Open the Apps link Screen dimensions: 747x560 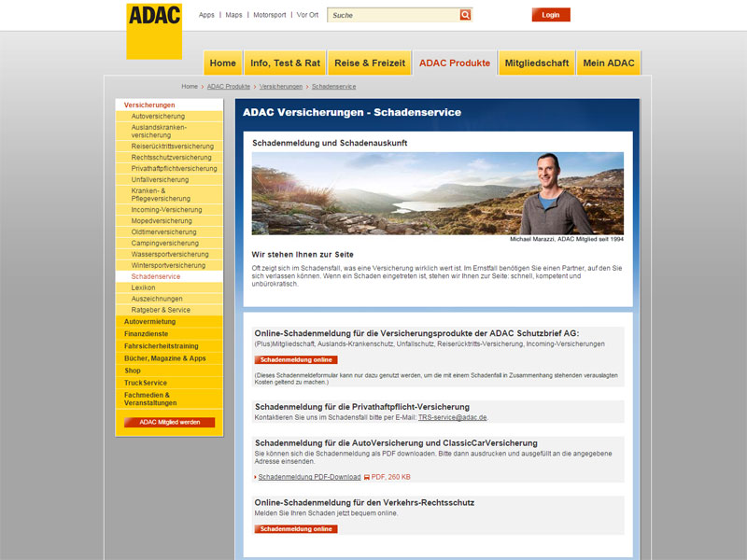coord(206,15)
